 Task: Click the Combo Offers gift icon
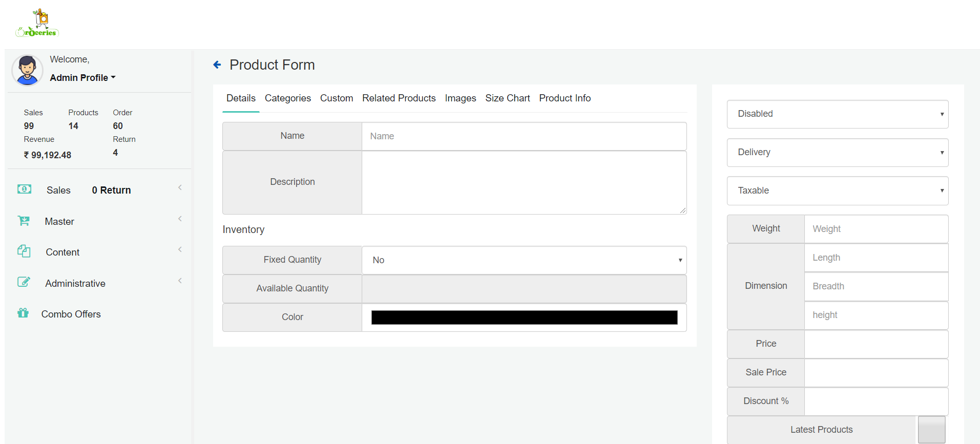click(23, 312)
